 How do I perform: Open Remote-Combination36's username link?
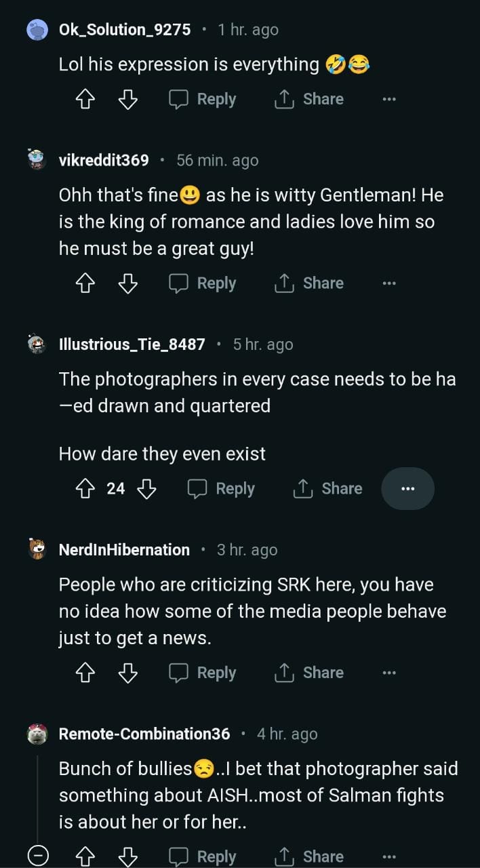[x=144, y=734]
